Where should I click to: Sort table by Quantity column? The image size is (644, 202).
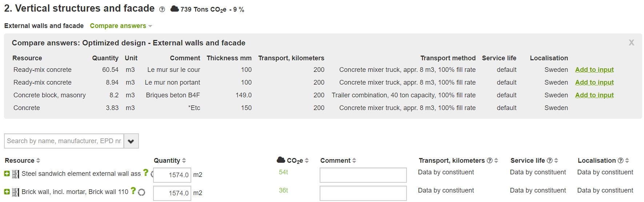click(x=170, y=161)
